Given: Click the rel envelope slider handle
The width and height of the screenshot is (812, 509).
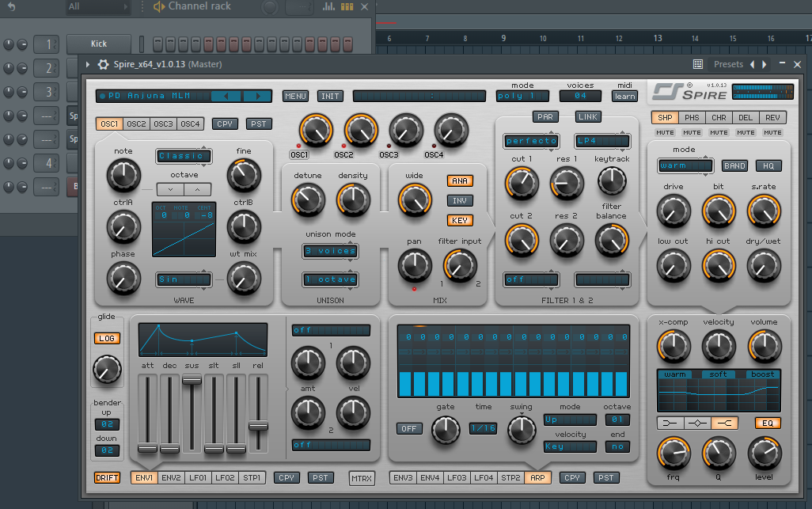Looking at the screenshot, I should tap(259, 426).
